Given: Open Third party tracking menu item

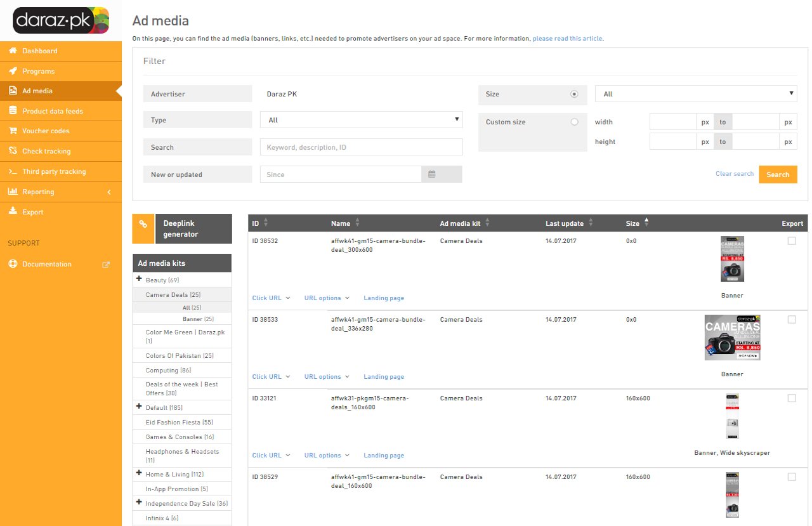Looking at the screenshot, I should pyautogui.click(x=61, y=171).
